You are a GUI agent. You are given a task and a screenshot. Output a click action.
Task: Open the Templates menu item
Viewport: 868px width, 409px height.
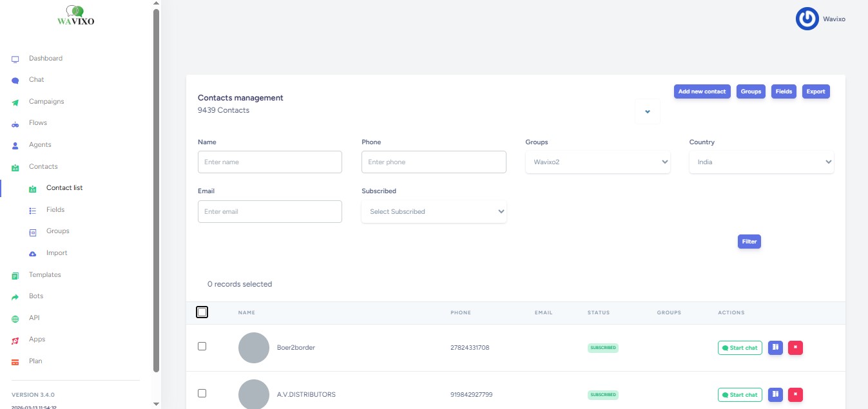pyautogui.click(x=44, y=275)
